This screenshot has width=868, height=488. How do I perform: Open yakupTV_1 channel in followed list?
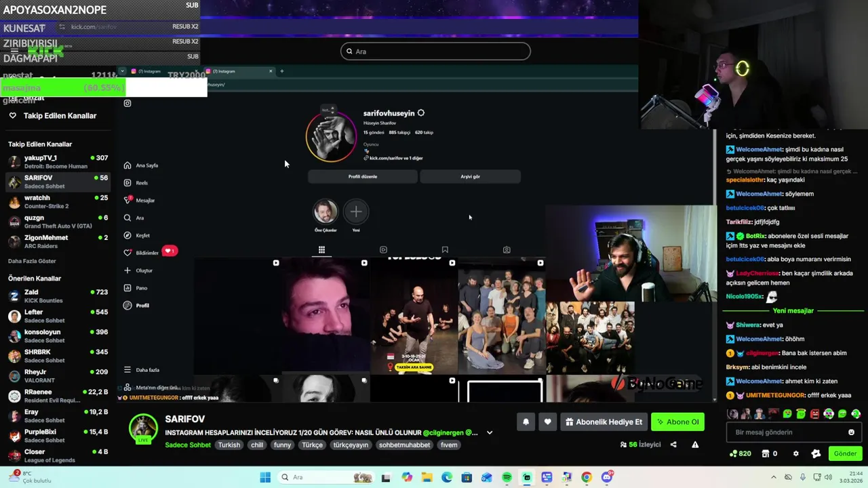pyautogui.click(x=58, y=161)
